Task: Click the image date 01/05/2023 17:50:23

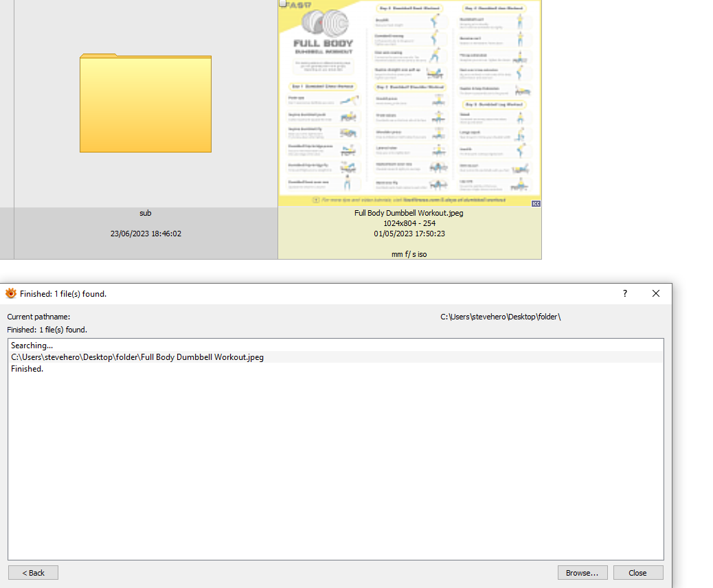Action: (x=409, y=234)
